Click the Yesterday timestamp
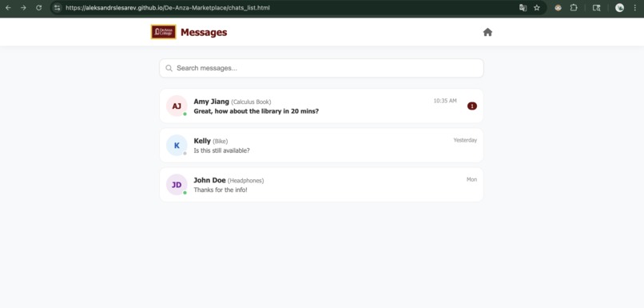The height and width of the screenshot is (308, 644). point(465,140)
